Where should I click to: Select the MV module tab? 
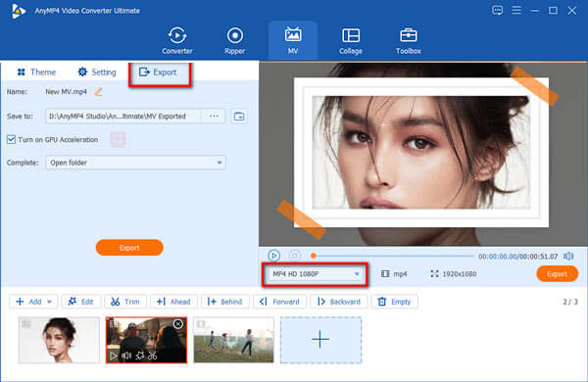293,40
